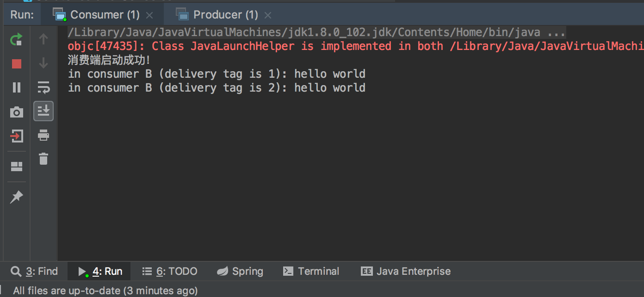This screenshot has height=297, width=644.
Task: Open the 6: TODO tool window
Action: (170, 272)
